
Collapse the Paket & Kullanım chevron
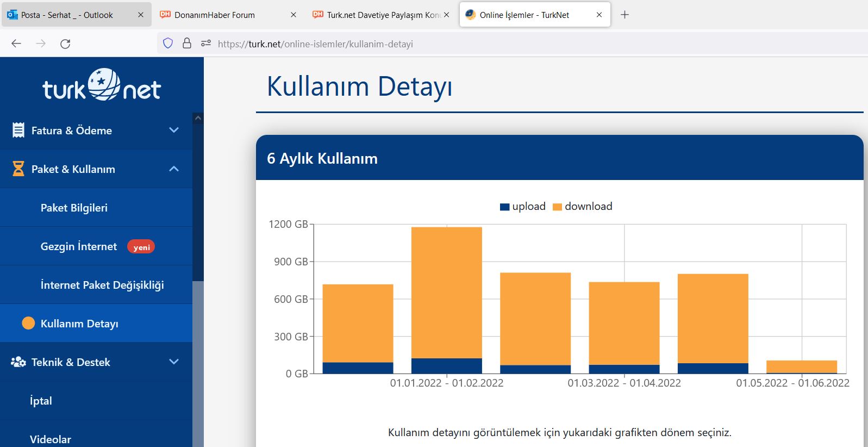174,169
